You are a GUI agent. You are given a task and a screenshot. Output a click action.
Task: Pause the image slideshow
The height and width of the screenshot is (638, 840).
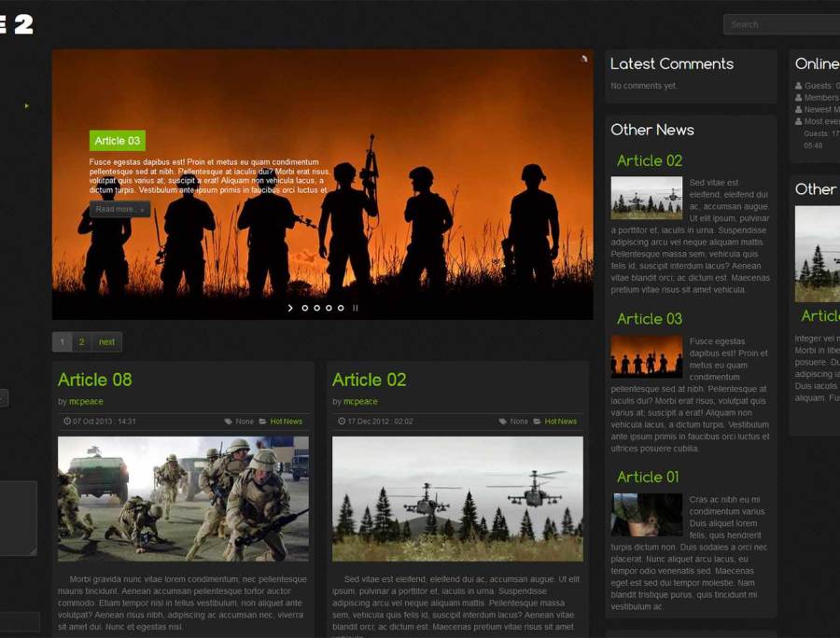pyautogui.click(x=356, y=307)
